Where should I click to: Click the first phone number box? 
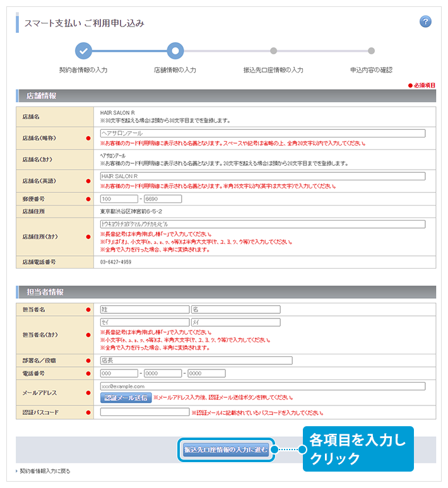coord(119,373)
